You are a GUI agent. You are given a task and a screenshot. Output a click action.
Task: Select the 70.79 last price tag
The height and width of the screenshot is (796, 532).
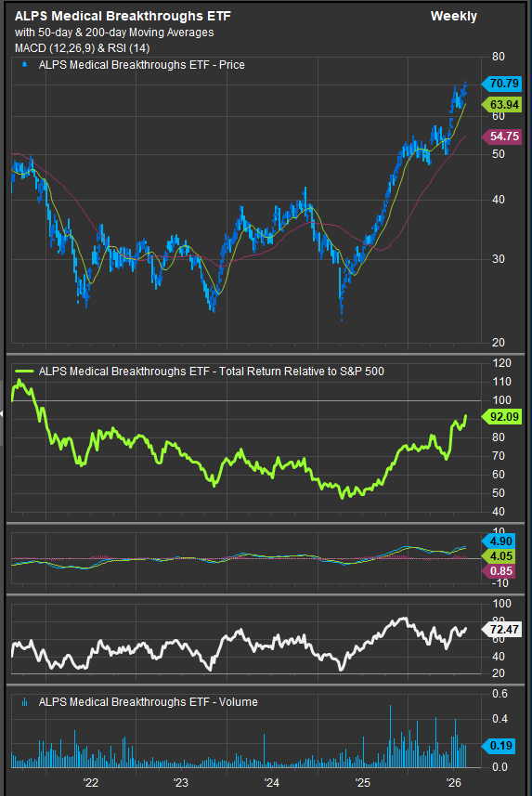coord(501,84)
